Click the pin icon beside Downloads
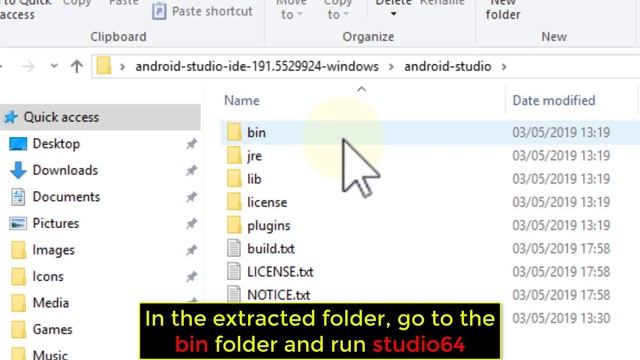 (191, 171)
